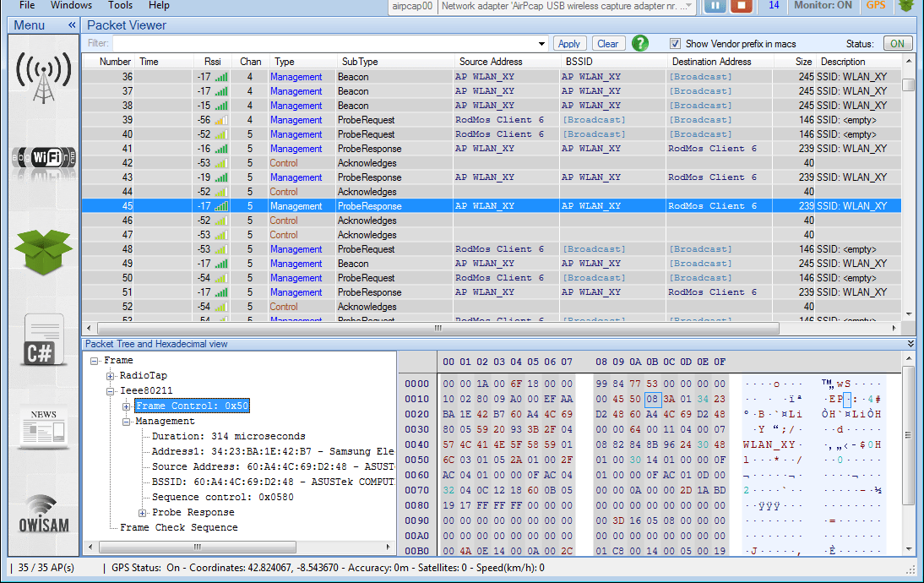The image size is (924, 583).
Task: Click packet list scroll down arrow
Action: click(x=909, y=314)
